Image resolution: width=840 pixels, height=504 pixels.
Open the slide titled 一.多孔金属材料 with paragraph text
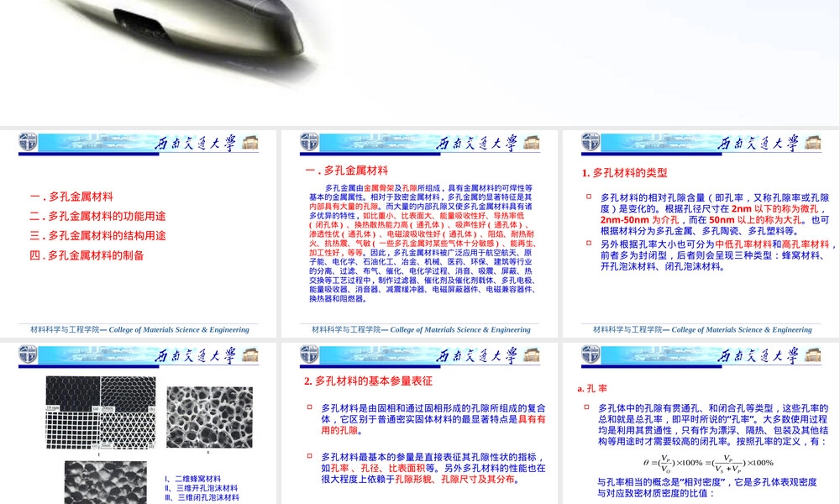click(x=419, y=234)
